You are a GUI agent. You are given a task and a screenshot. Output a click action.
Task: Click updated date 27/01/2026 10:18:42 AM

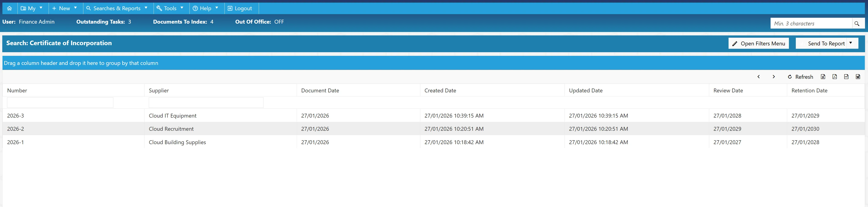598,142
